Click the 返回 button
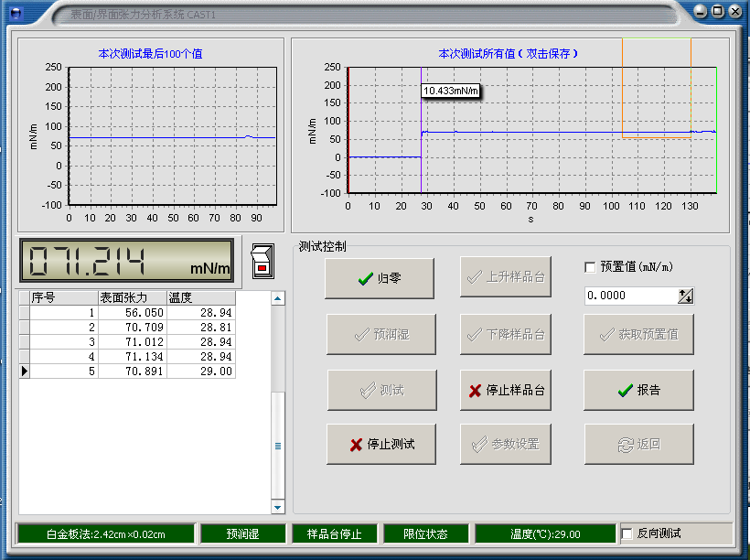This screenshot has width=750, height=560. pyautogui.click(x=639, y=444)
